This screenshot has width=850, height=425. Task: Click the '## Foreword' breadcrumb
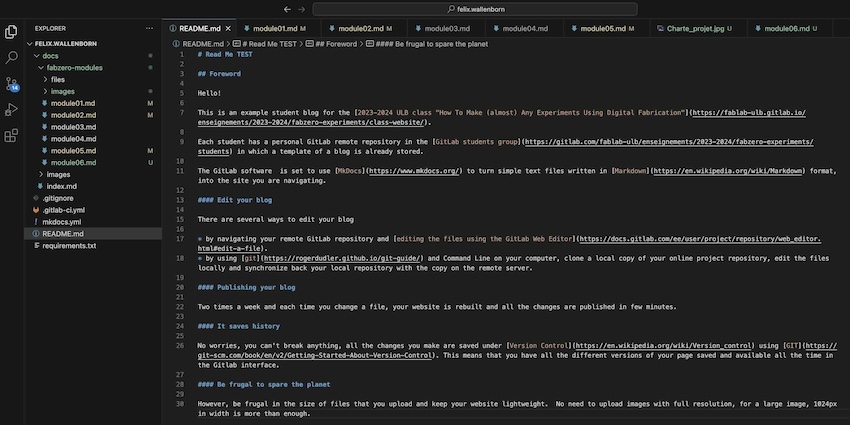336,44
